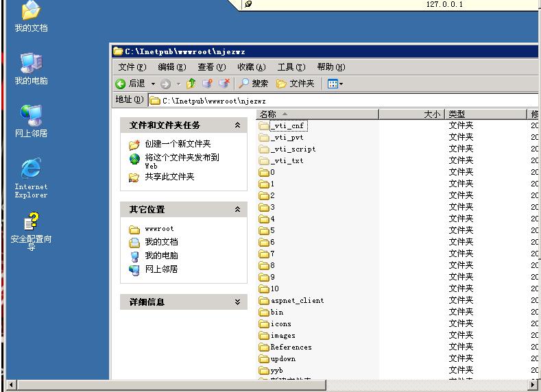541x392 pixels.
Task: Open the Favorites (收藏) menu
Action: (x=252, y=67)
